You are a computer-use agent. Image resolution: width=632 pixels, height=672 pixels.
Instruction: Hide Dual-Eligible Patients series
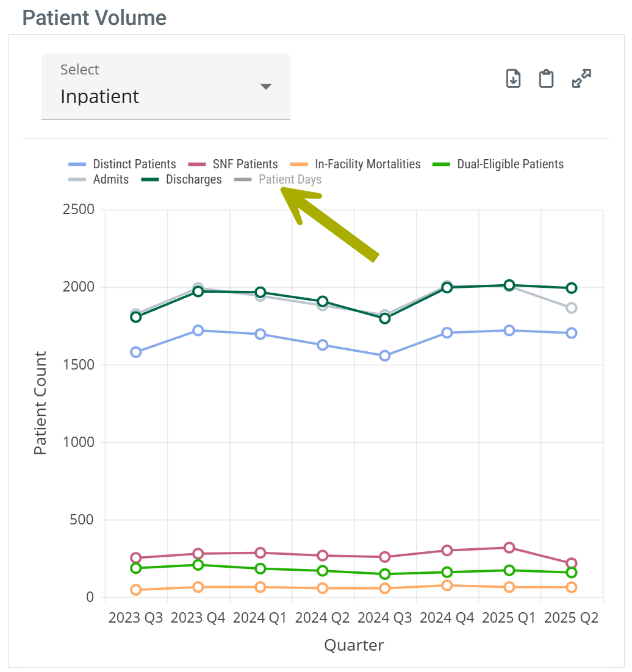tap(510, 164)
